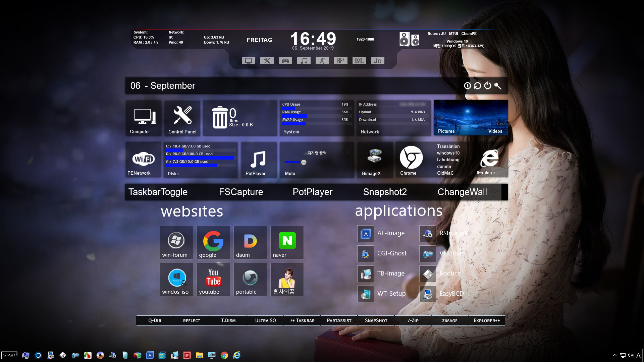Open the monitor icon in the top launcher strip

[248, 61]
